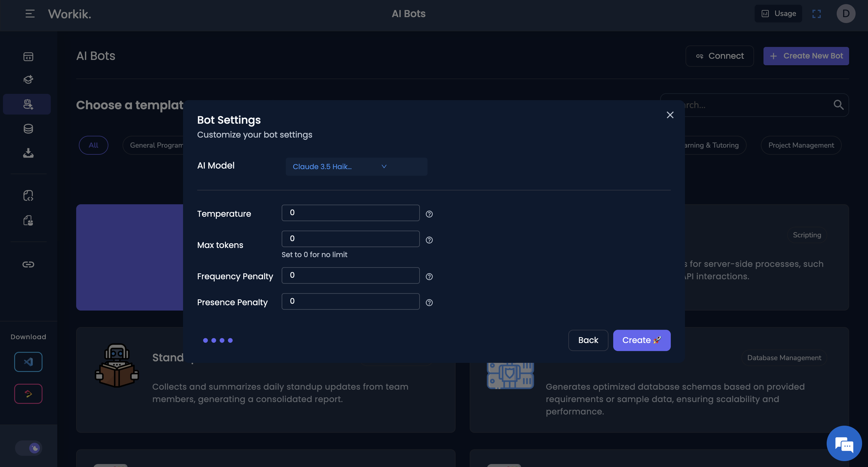Focus the Temperature input field
The height and width of the screenshot is (467, 868).
point(350,213)
